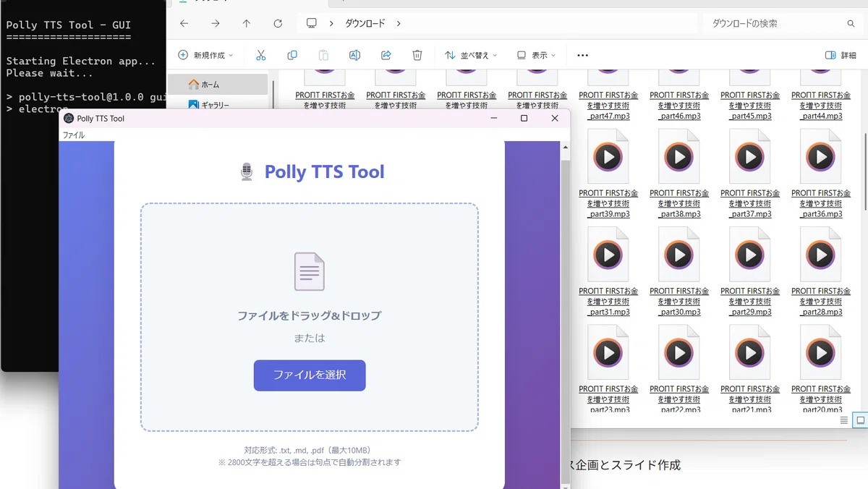The image size is (868, 489).
Task: Go back in File Explorer
Action: click(184, 23)
